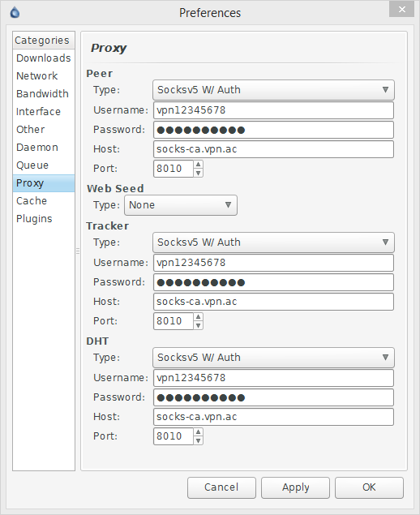Cancel the Preferences dialog

pos(221,487)
